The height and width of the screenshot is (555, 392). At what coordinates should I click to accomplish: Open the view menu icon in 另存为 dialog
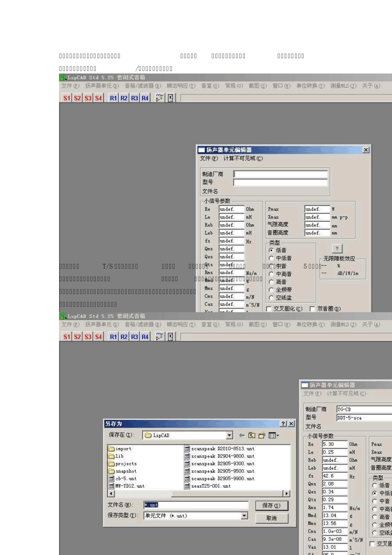tap(274, 435)
